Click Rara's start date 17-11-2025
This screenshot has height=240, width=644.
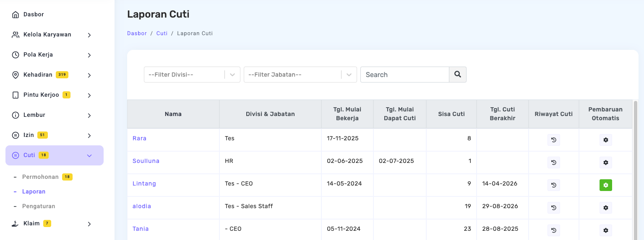tap(343, 138)
